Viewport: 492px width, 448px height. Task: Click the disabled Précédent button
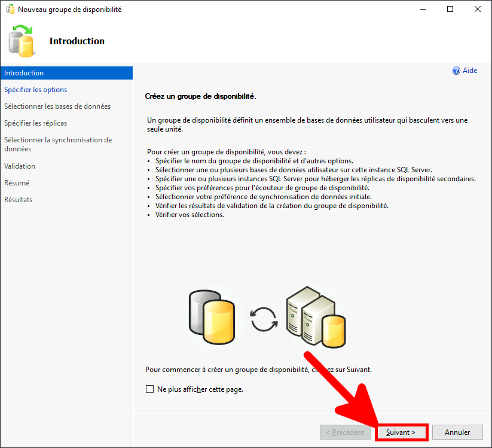click(345, 432)
